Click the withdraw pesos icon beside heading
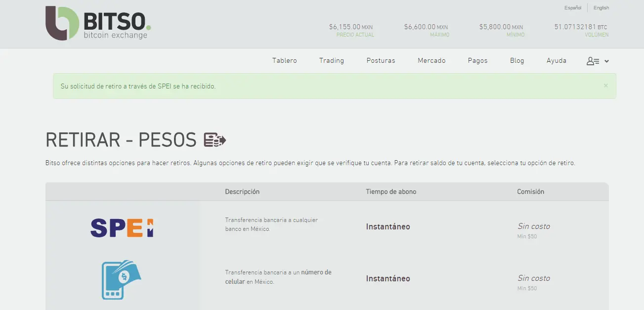Image resolution: width=644 pixels, height=310 pixels. [x=215, y=140]
